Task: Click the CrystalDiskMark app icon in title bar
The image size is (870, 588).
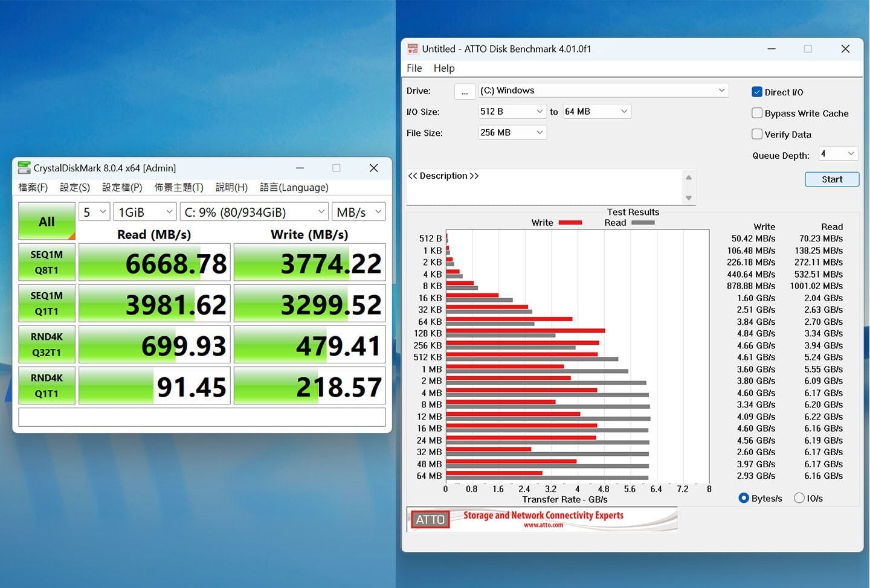Action: point(24,168)
